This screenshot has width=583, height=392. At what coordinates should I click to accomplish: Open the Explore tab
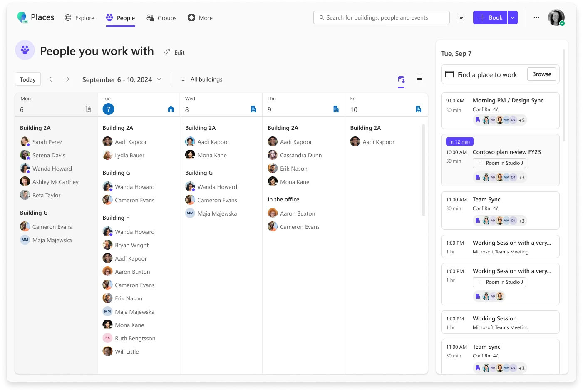coord(79,17)
